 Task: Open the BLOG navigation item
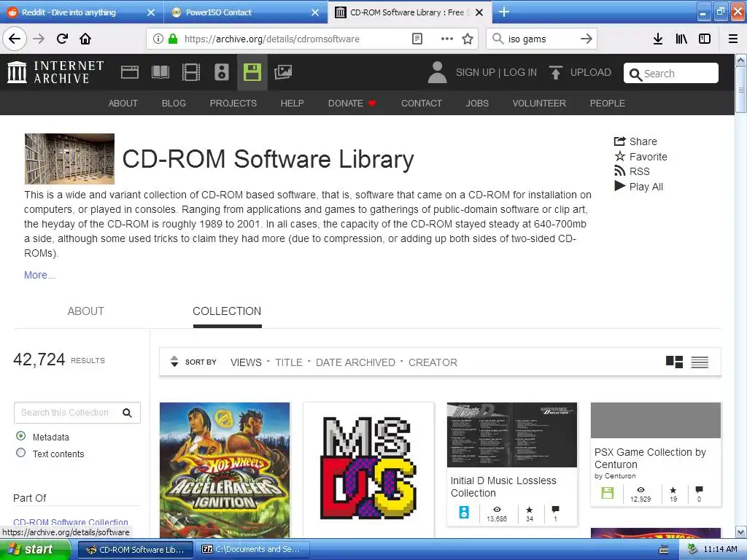tap(174, 104)
